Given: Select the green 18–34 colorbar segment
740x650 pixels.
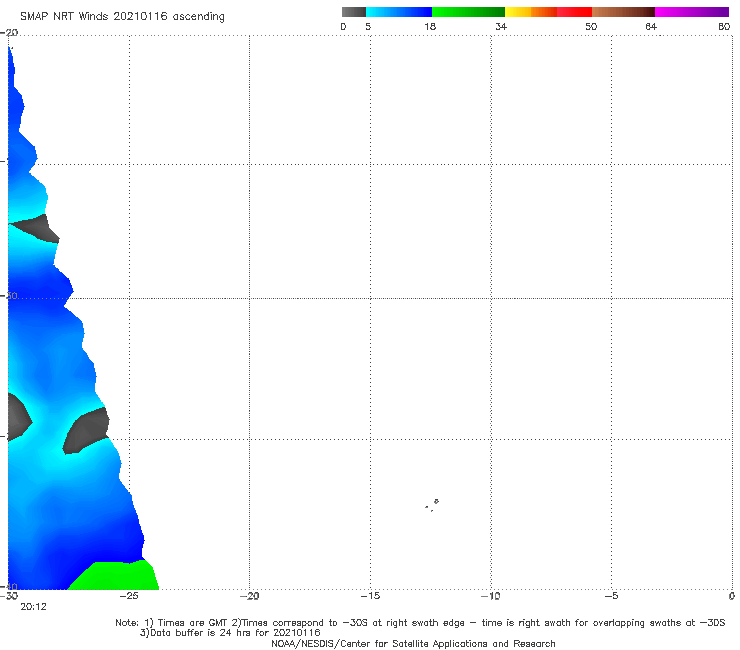Looking at the screenshot, I should [469, 12].
